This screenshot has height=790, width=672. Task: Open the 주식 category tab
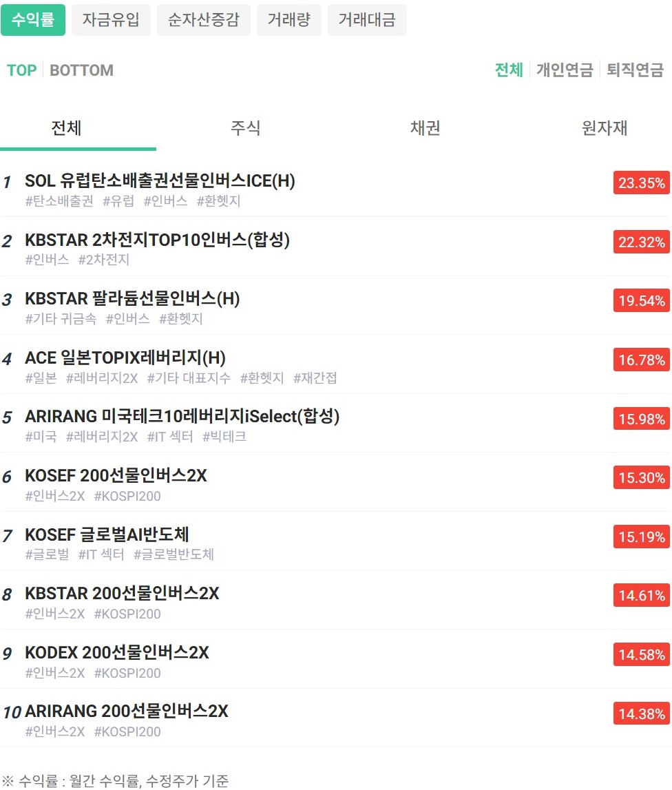point(246,128)
